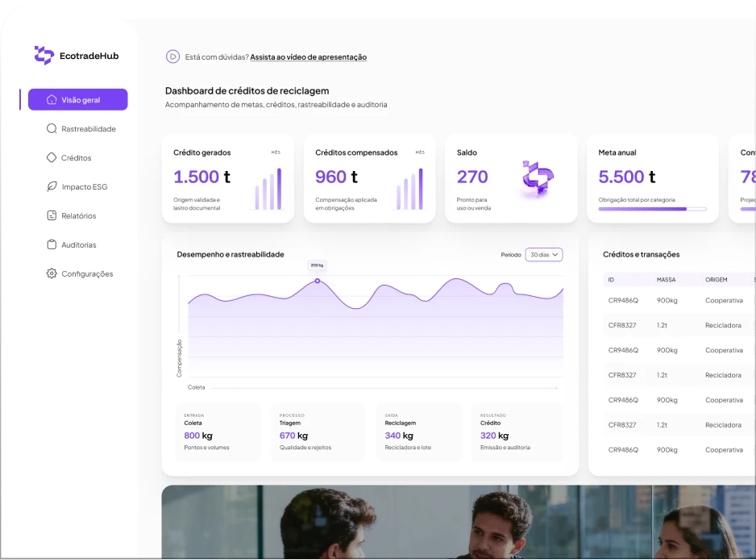756x559 pixels.
Task: Click the first Cooperativa origin cell
Action: tap(724, 300)
